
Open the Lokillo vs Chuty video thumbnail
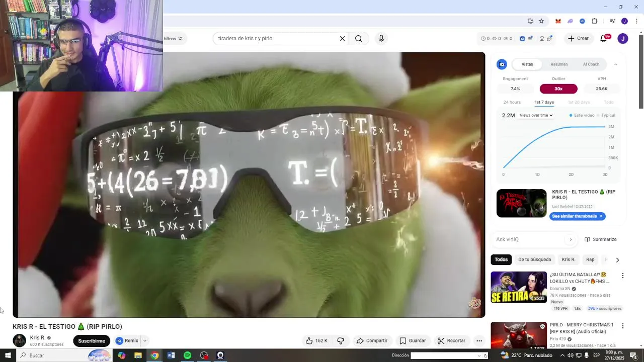(x=519, y=287)
